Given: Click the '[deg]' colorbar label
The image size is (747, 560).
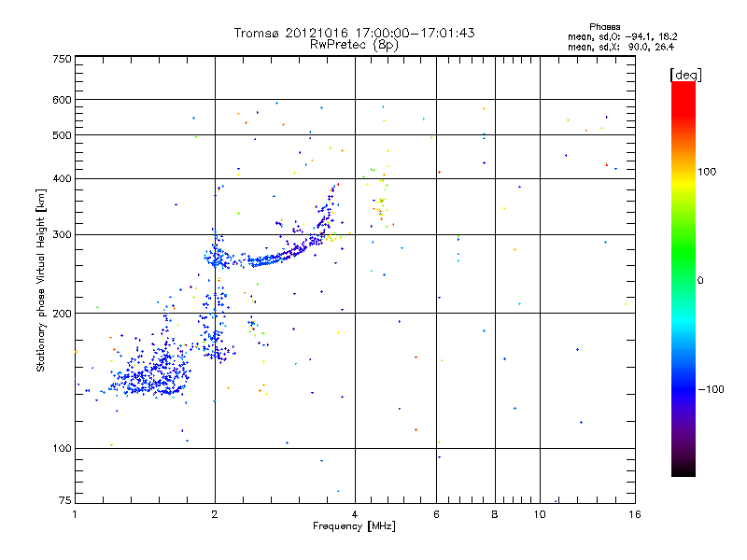Looking at the screenshot, I should pyautogui.click(x=685, y=75).
